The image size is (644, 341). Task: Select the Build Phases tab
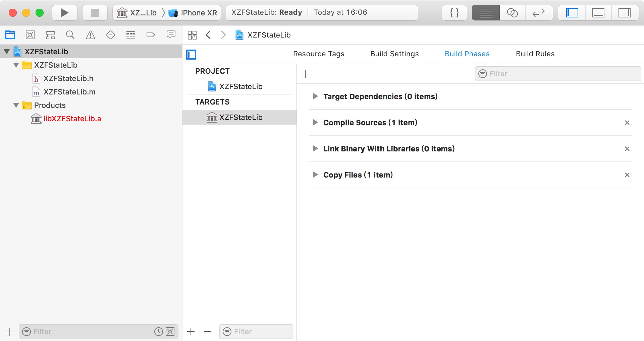pos(467,54)
